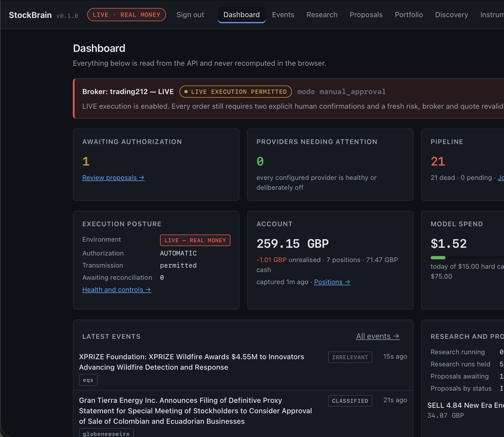The image size is (504, 437).
Task: Click the v0.1.0 version label
Action: [x=67, y=16]
